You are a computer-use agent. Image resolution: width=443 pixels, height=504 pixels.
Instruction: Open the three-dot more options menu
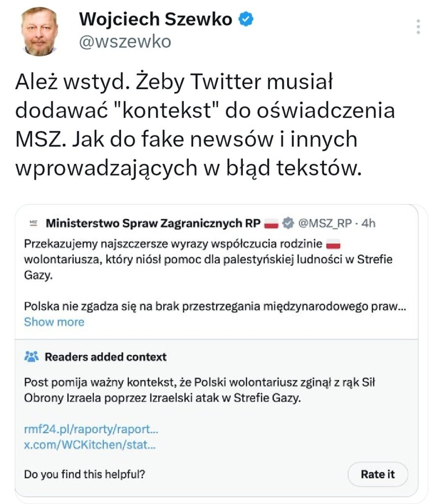click(x=418, y=27)
